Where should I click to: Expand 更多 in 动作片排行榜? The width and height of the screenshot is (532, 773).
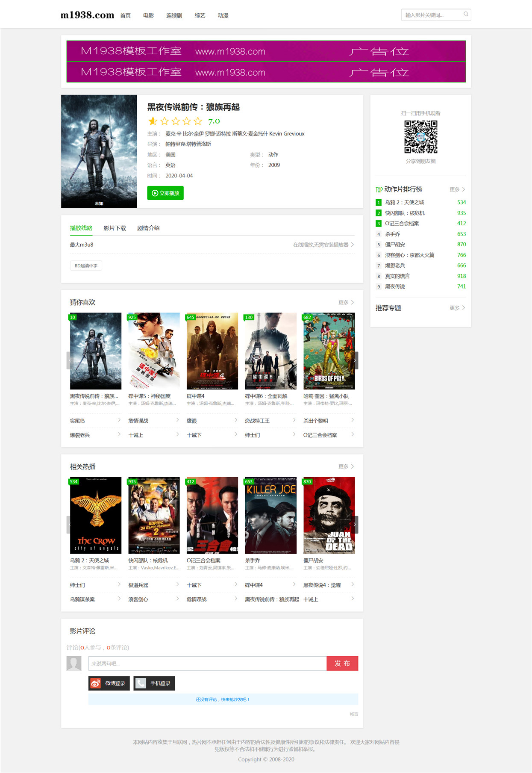[x=457, y=189]
